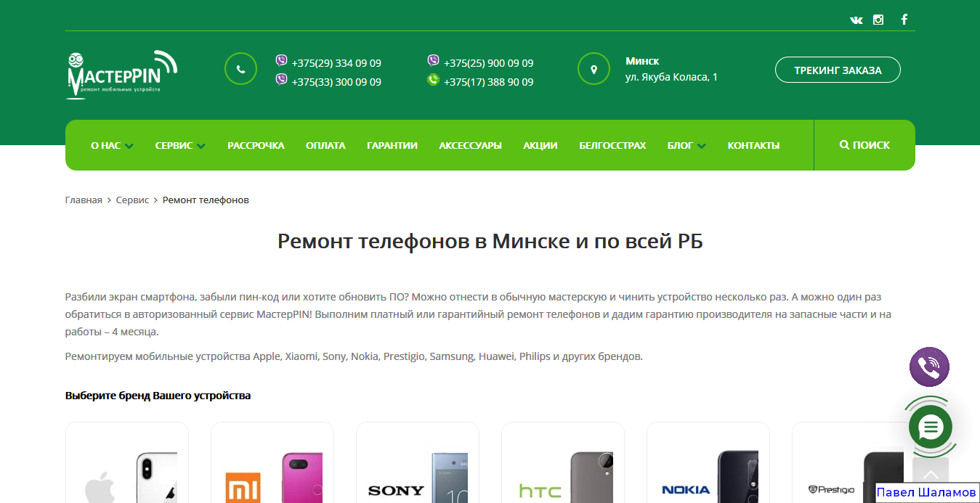Viewport: 980px width, 503px height.
Task: Click the scroll-to-top arrow button
Action: click(x=931, y=475)
